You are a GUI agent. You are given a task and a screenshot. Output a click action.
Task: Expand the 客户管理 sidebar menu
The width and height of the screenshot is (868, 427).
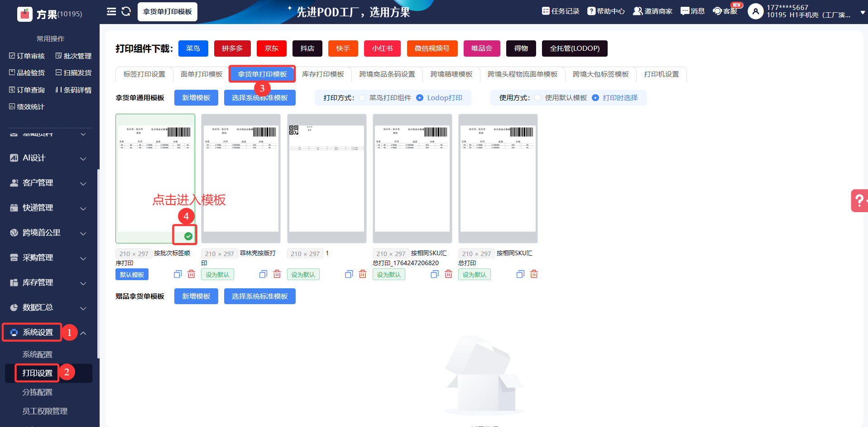pyautogui.click(x=50, y=183)
